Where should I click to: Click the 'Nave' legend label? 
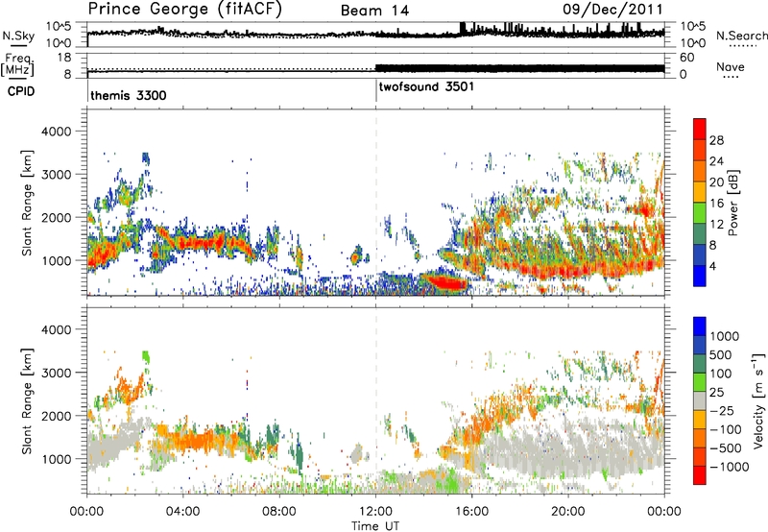pos(731,66)
